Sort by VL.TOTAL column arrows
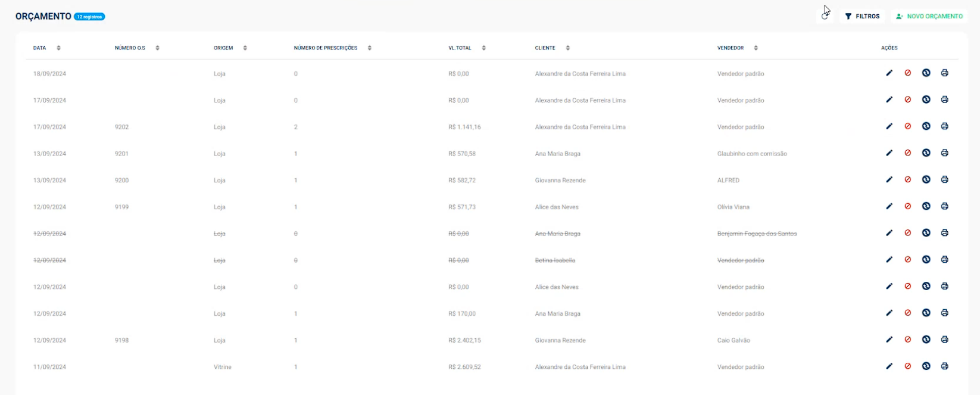 tap(483, 48)
